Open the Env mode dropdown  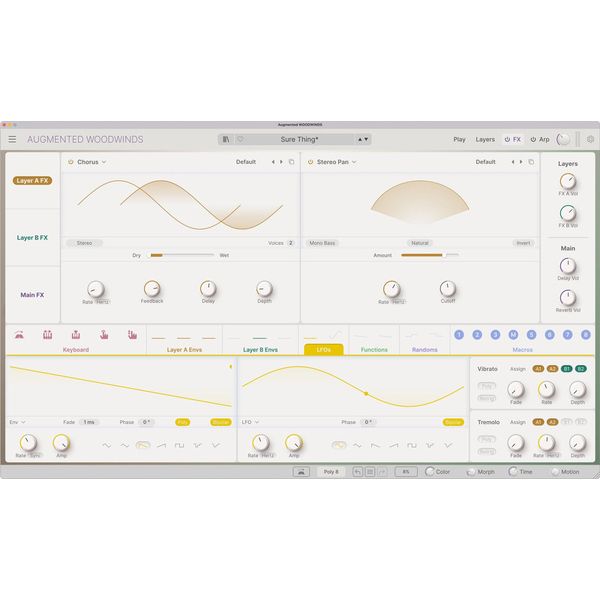17,422
